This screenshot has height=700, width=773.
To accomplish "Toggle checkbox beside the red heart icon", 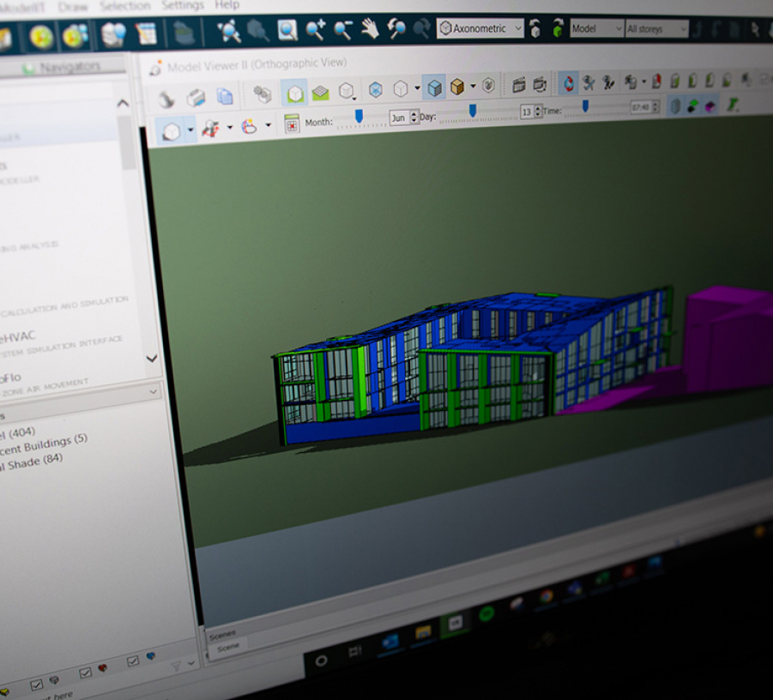I will (85, 673).
